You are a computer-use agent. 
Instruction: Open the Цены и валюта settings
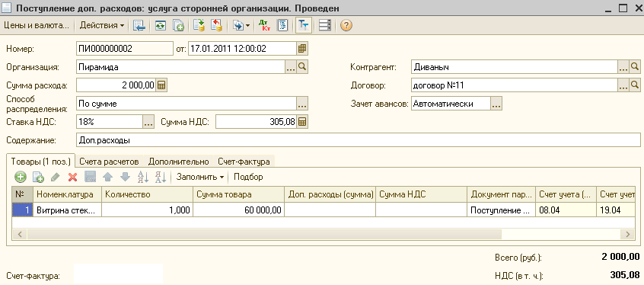click(x=36, y=25)
